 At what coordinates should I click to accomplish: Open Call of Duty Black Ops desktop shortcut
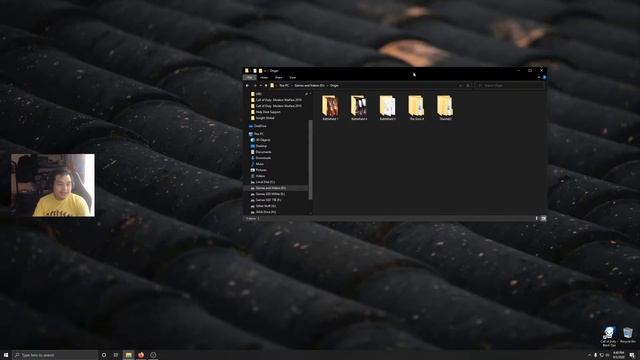coord(609,336)
